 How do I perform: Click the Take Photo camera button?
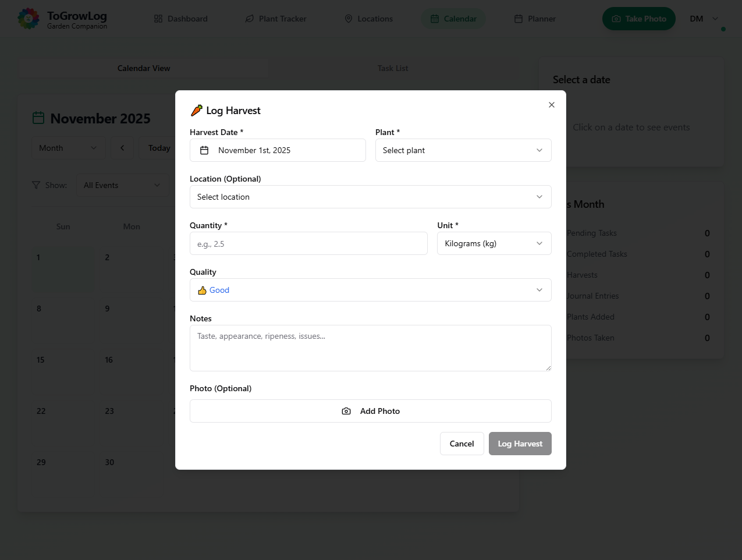(638, 19)
